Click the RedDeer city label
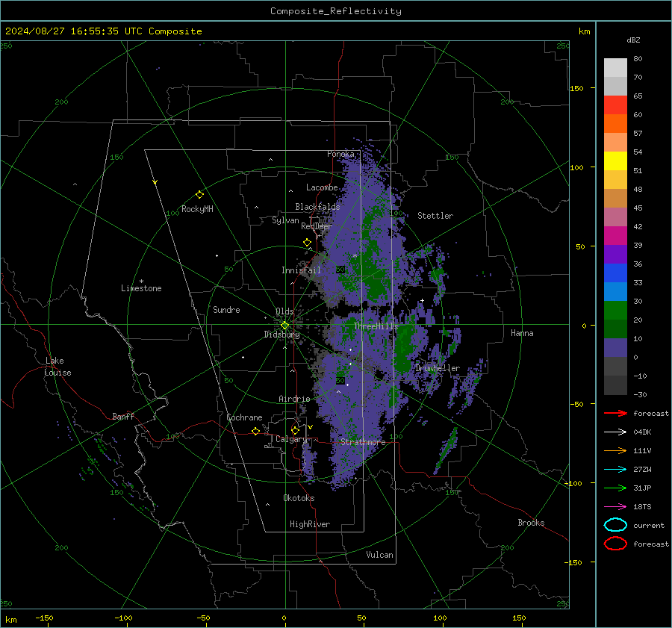 point(317,226)
